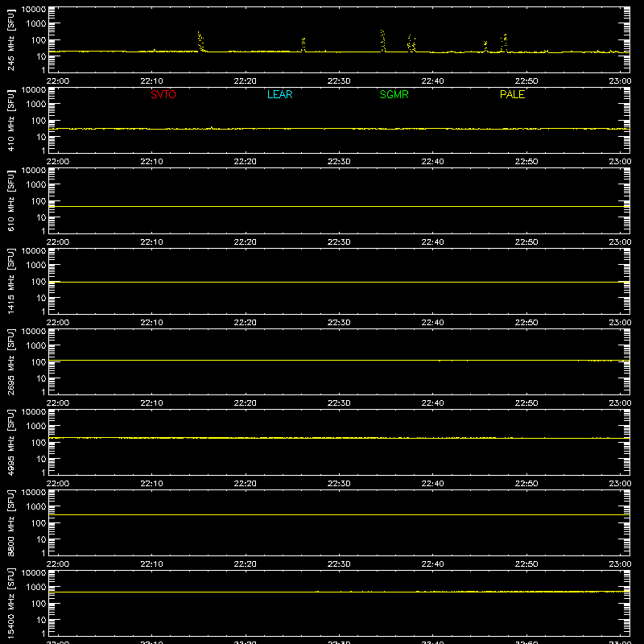Click the flat 8800 MHz flux trace
This screenshot has width=644, height=644.
(x=339, y=514)
